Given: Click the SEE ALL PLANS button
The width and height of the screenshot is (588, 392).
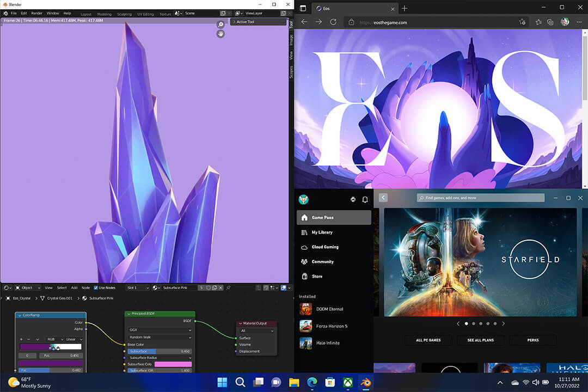Looking at the screenshot, I should pyautogui.click(x=481, y=340).
